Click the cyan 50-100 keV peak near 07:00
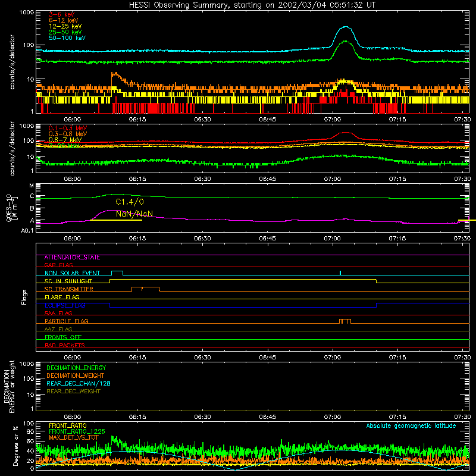Screen dimensions: 476x476 point(346,27)
